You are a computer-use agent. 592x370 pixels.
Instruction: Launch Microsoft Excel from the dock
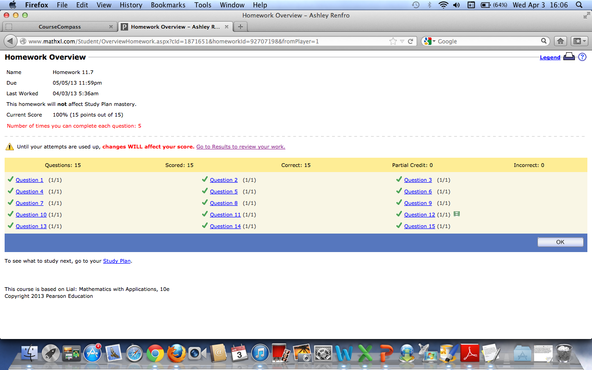(365, 354)
